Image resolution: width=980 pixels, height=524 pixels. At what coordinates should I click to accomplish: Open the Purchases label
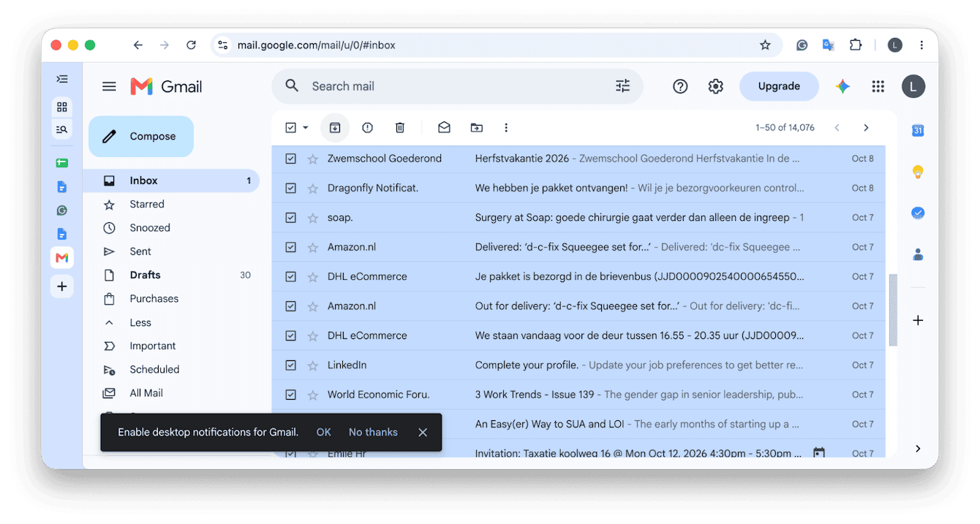click(x=171, y=299)
